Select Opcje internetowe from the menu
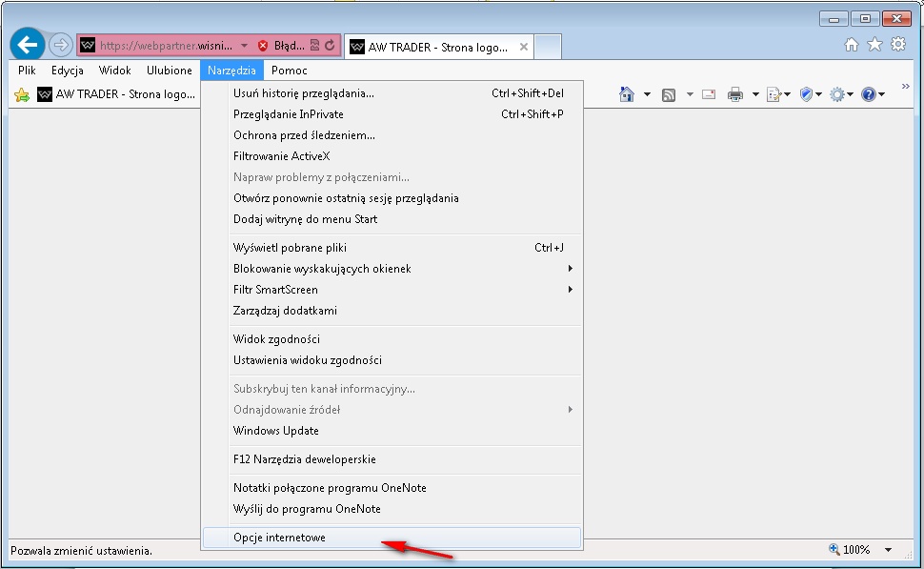This screenshot has width=924, height=569. tap(279, 538)
